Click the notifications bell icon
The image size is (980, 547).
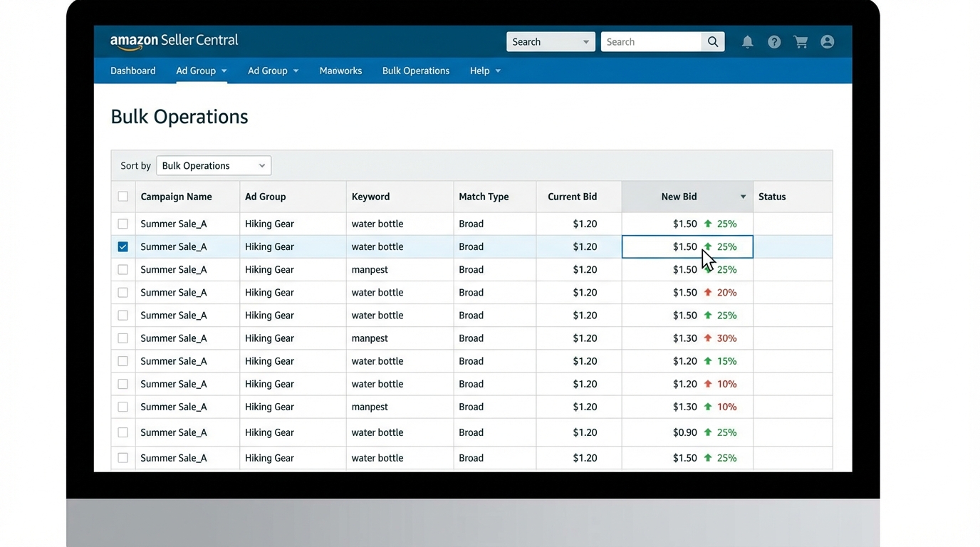[747, 42]
